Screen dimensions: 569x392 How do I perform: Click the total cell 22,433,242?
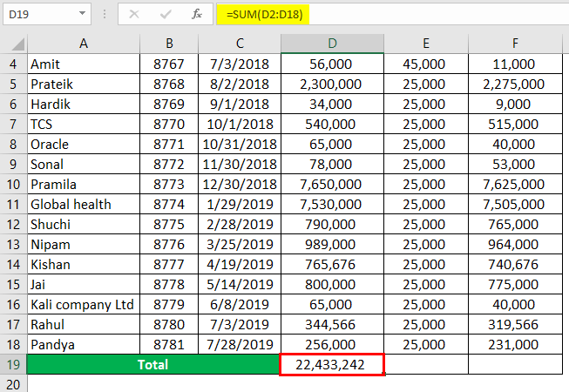332,364
